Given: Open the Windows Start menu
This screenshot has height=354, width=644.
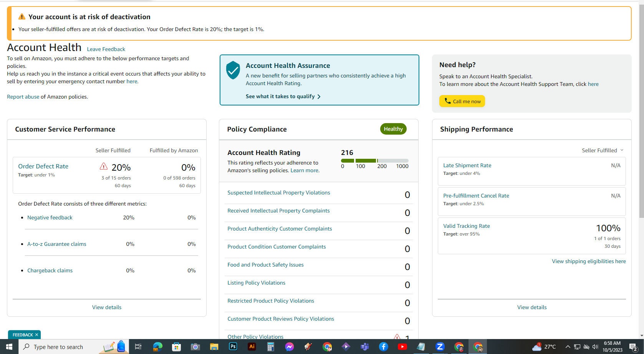Looking at the screenshot, I should tap(9, 347).
